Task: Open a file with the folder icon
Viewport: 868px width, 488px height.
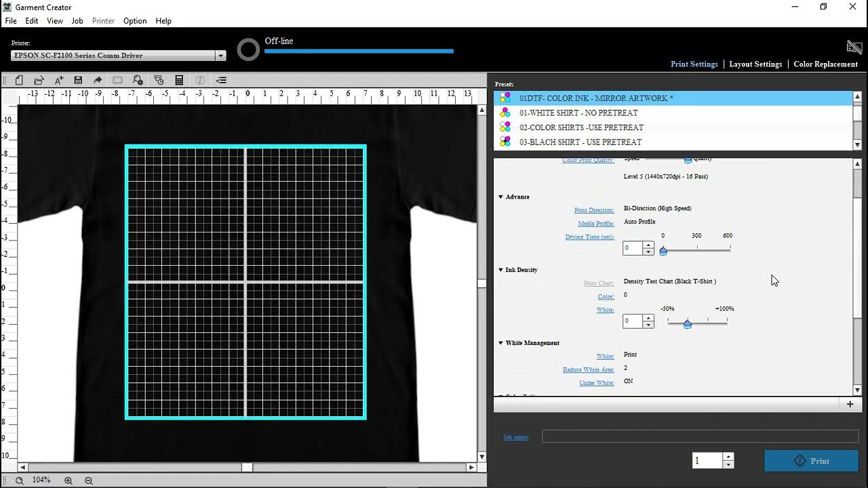Action: [x=39, y=80]
